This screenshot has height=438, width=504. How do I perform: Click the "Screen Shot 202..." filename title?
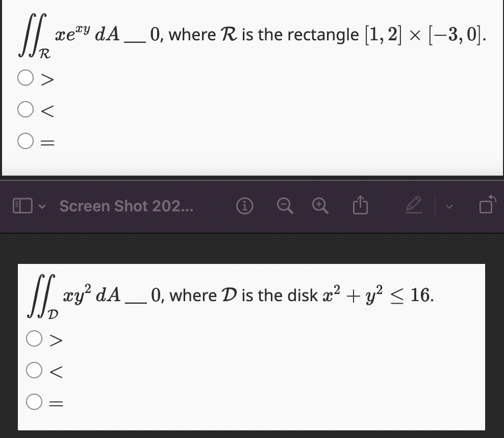[127, 206]
